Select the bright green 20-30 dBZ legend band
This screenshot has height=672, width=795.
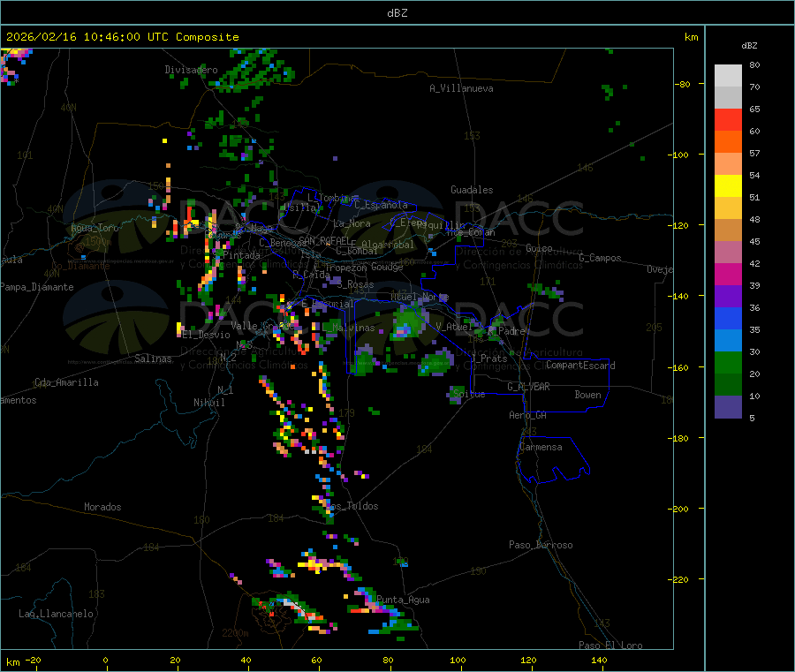728,362
